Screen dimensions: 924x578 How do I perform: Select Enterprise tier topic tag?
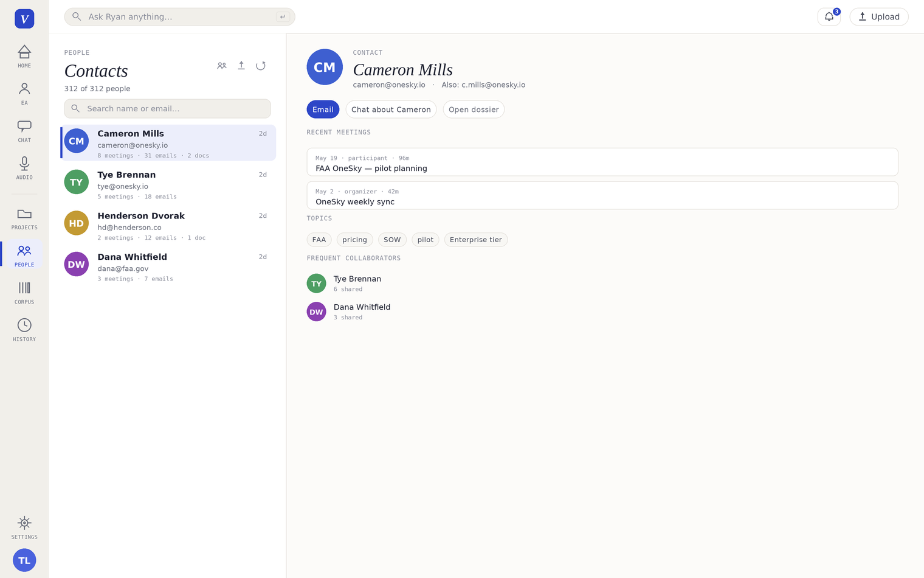476,240
